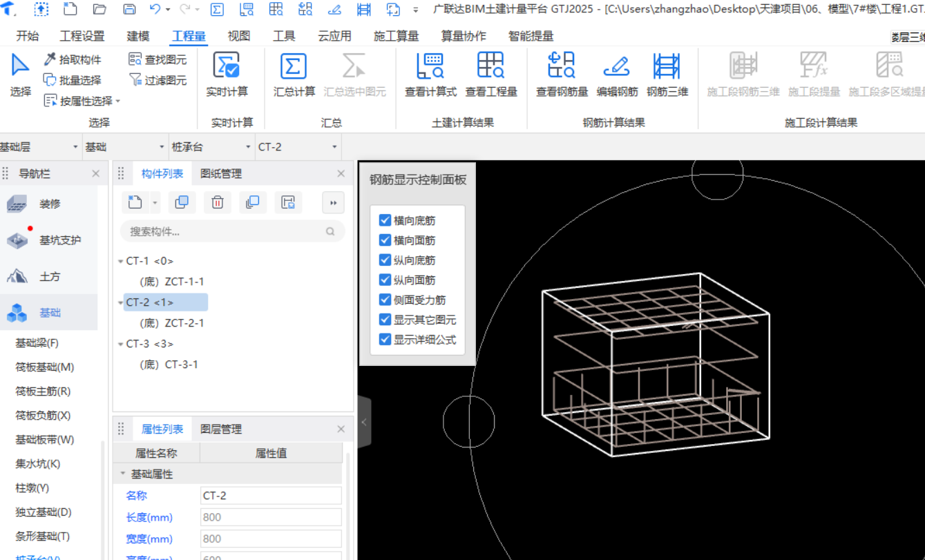The width and height of the screenshot is (925, 560).
Task: Switch to 图层管理 tab
Action: (x=221, y=429)
